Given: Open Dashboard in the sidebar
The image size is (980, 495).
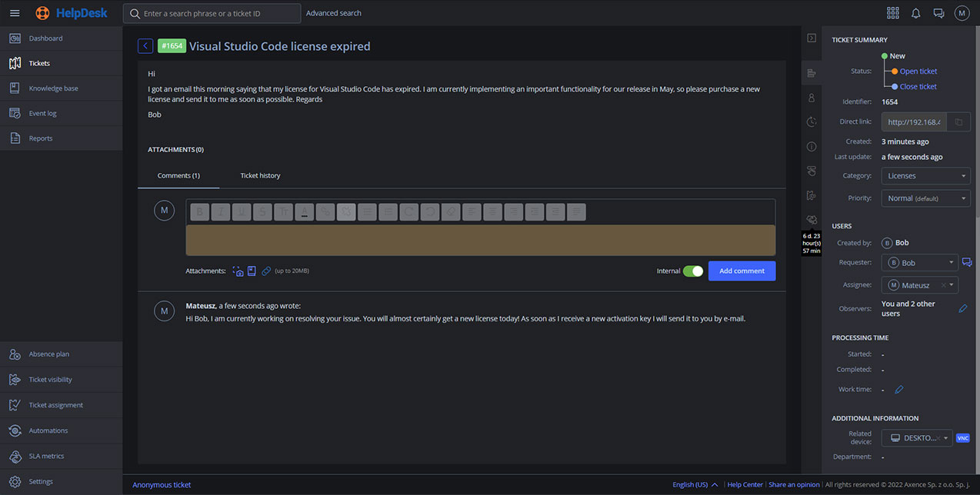Looking at the screenshot, I should (x=62, y=38).
